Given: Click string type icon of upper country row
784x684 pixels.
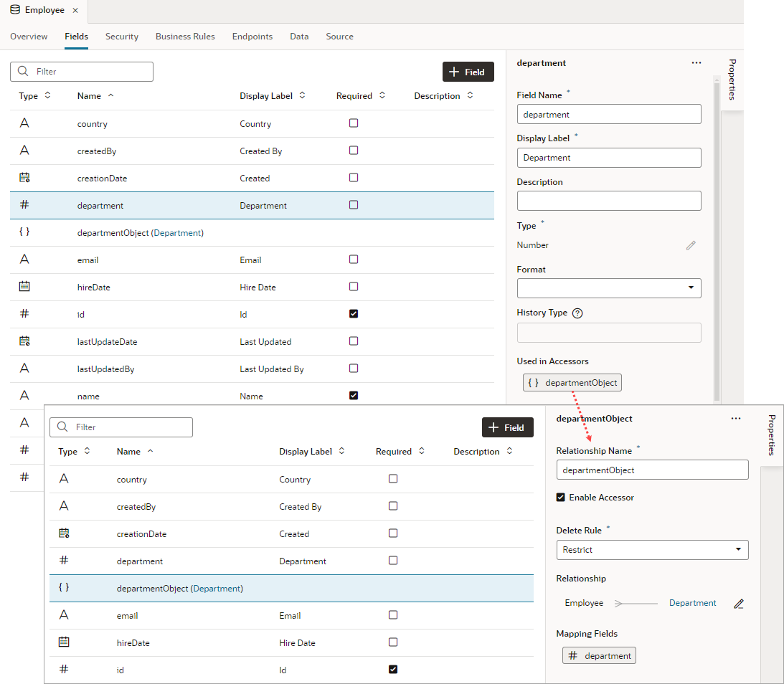Looking at the screenshot, I should tap(24, 123).
